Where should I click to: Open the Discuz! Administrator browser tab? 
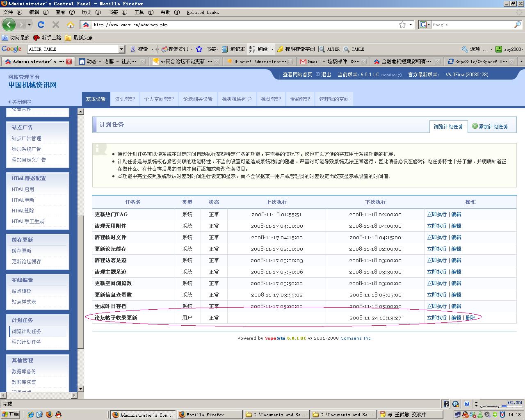[260, 62]
